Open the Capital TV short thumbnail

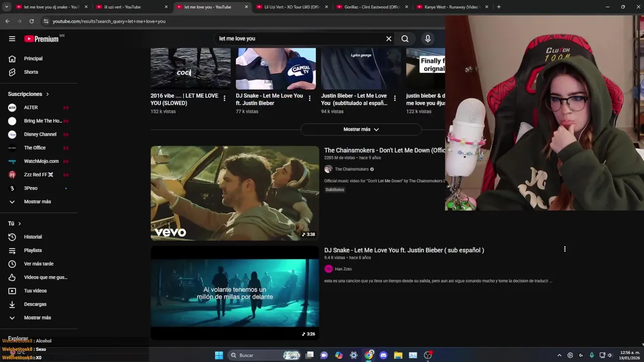click(276, 68)
